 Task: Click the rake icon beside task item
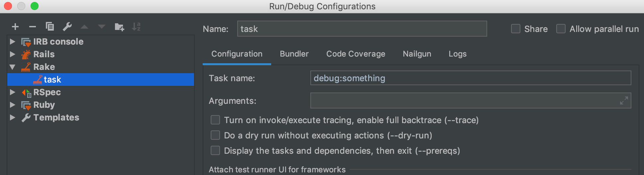pos(38,80)
